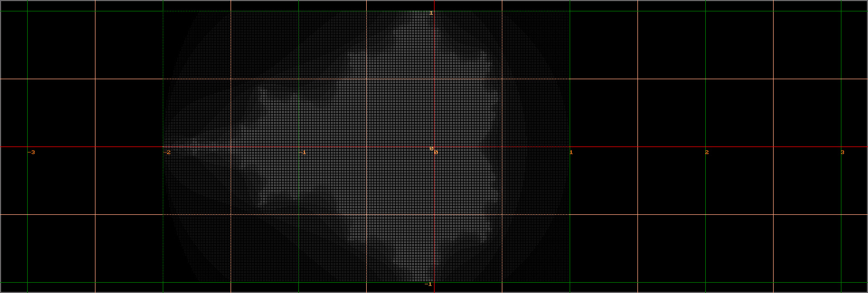Click the orange -3 label on the x-axis
Image resolution: width=868 pixels, height=293 pixels.
pos(31,152)
